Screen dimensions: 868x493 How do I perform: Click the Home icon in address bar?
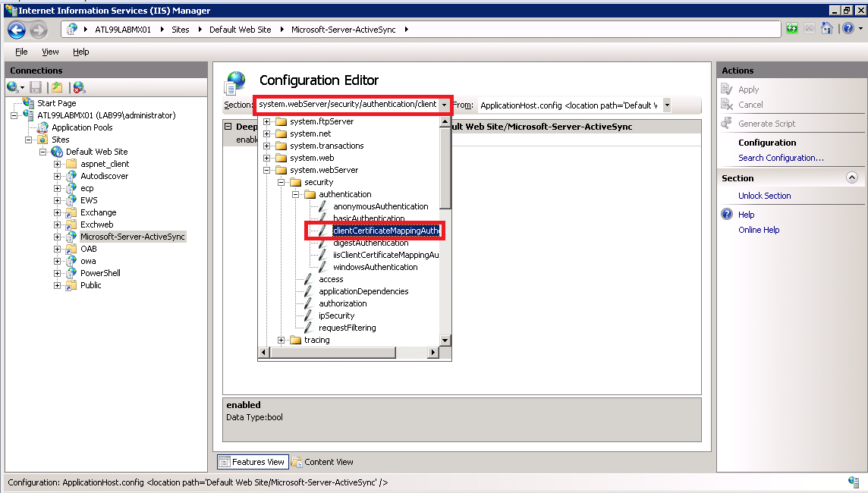pyautogui.click(x=827, y=29)
